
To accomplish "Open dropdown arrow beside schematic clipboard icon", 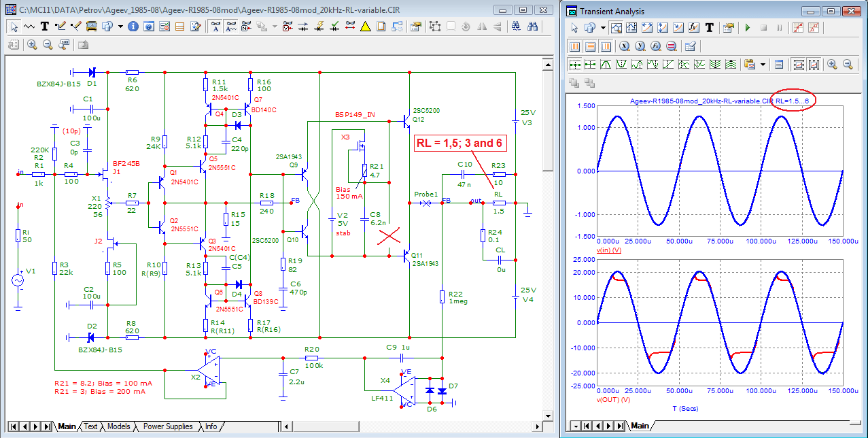I will click(x=120, y=27).
